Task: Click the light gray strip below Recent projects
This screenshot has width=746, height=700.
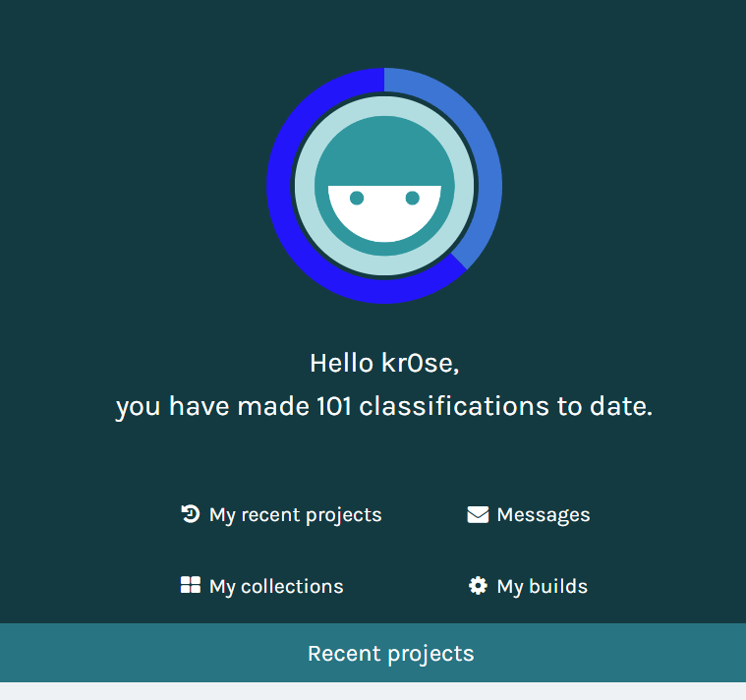Action: click(x=373, y=691)
